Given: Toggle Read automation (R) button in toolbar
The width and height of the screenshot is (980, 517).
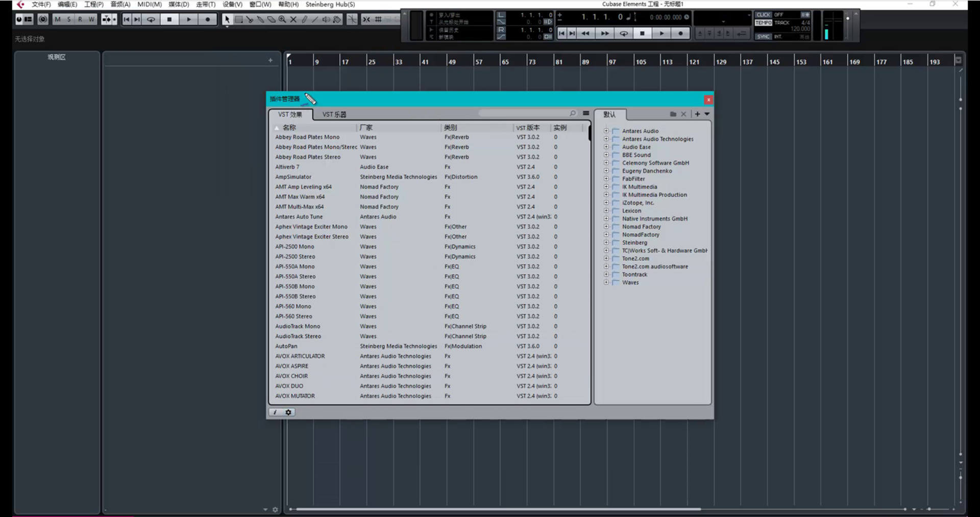Looking at the screenshot, I should (x=80, y=19).
